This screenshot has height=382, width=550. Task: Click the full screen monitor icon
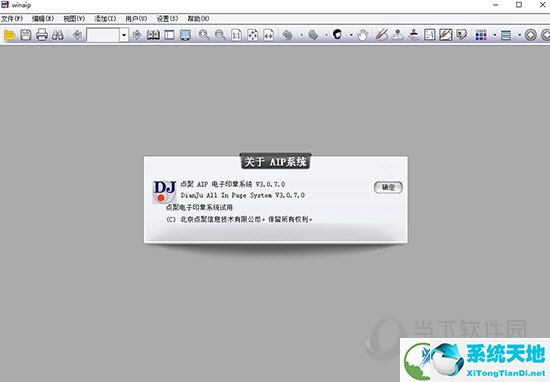point(185,35)
